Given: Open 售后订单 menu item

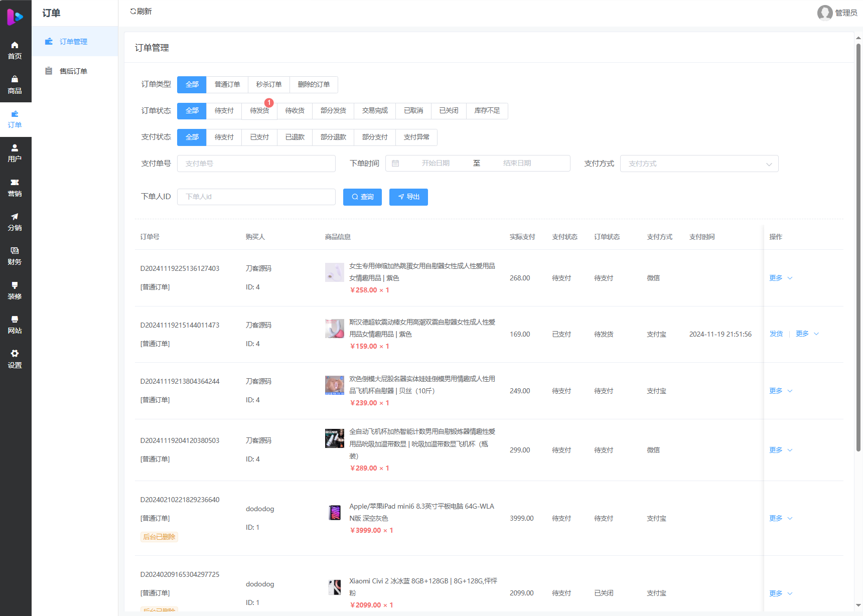Looking at the screenshot, I should pyautogui.click(x=73, y=71).
